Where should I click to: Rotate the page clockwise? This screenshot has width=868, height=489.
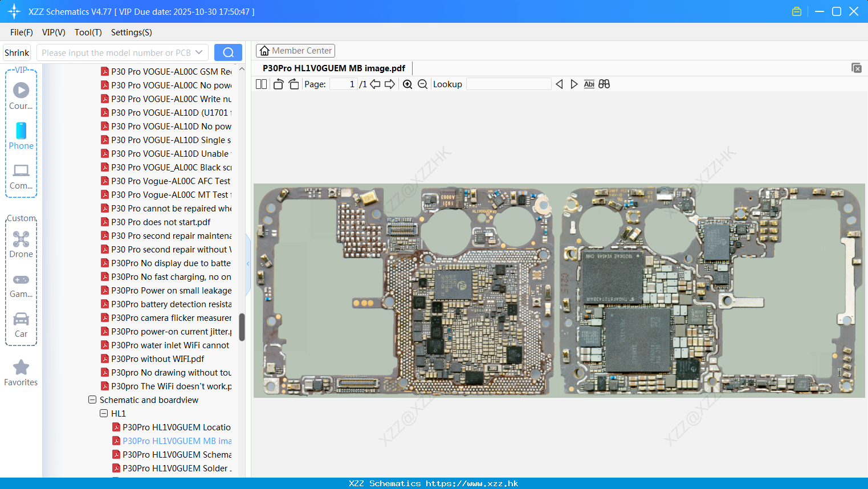(294, 84)
